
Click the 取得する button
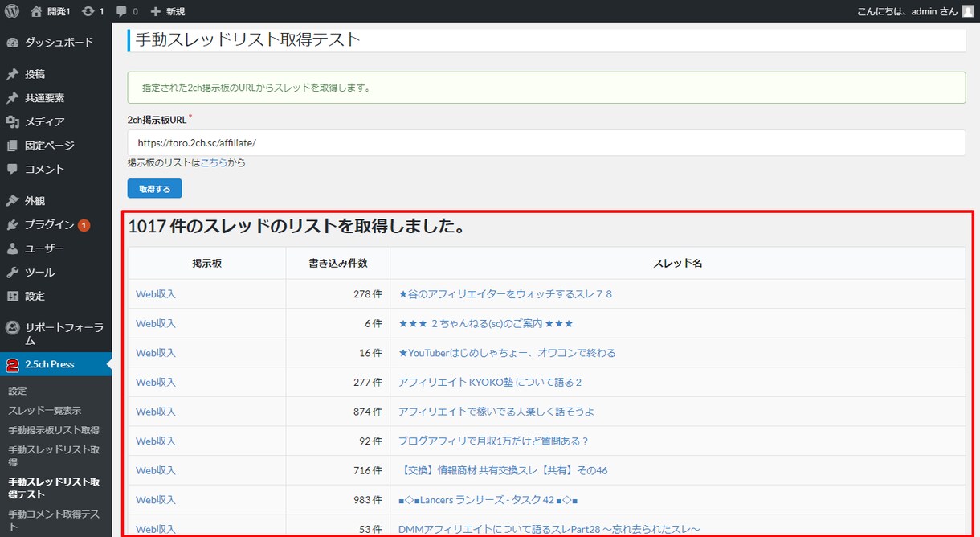(155, 188)
